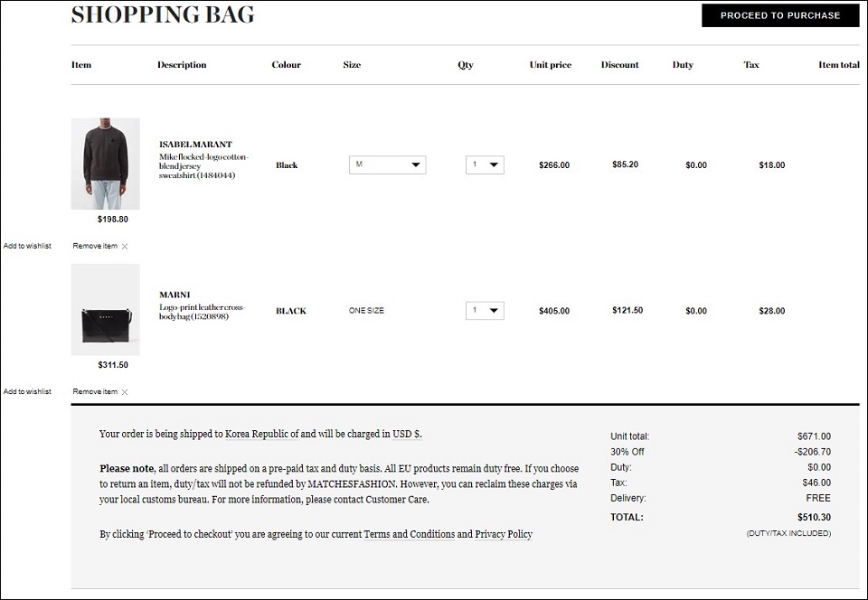Add the Marni bag to wishlist
868x600 pixels.
pos(27,391)
